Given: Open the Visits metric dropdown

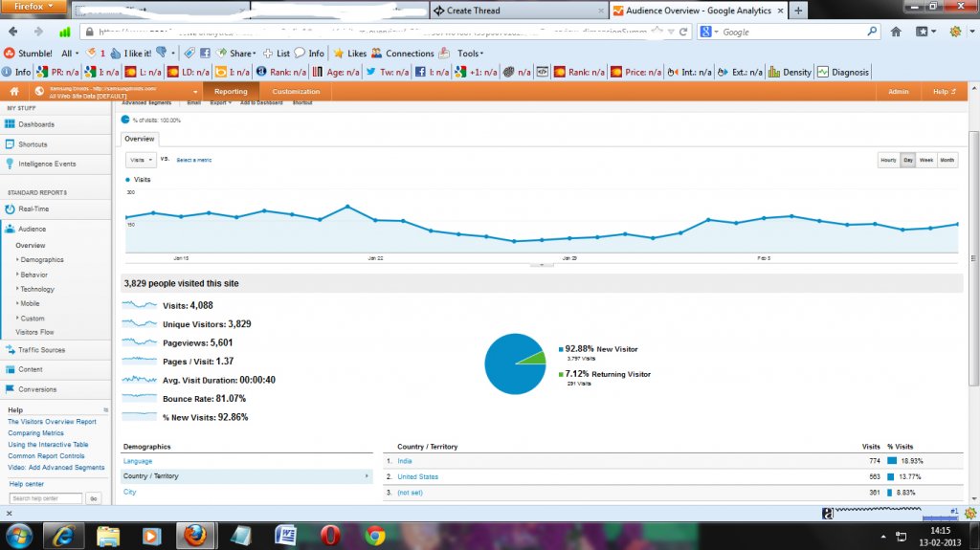Looking at the screenshot, I should [141, 160].
